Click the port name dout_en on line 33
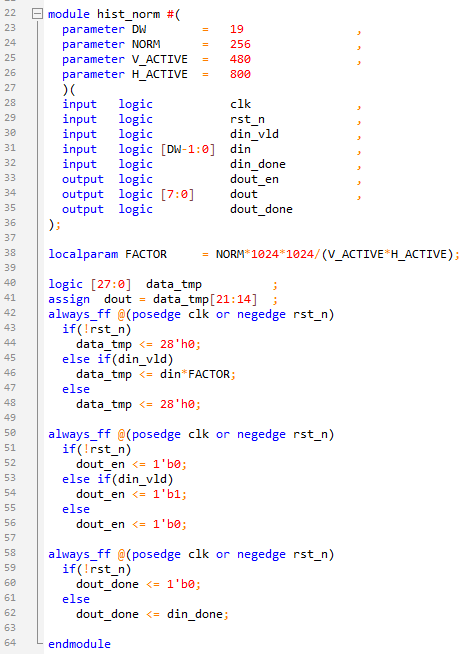 click(x=254, y=179)
